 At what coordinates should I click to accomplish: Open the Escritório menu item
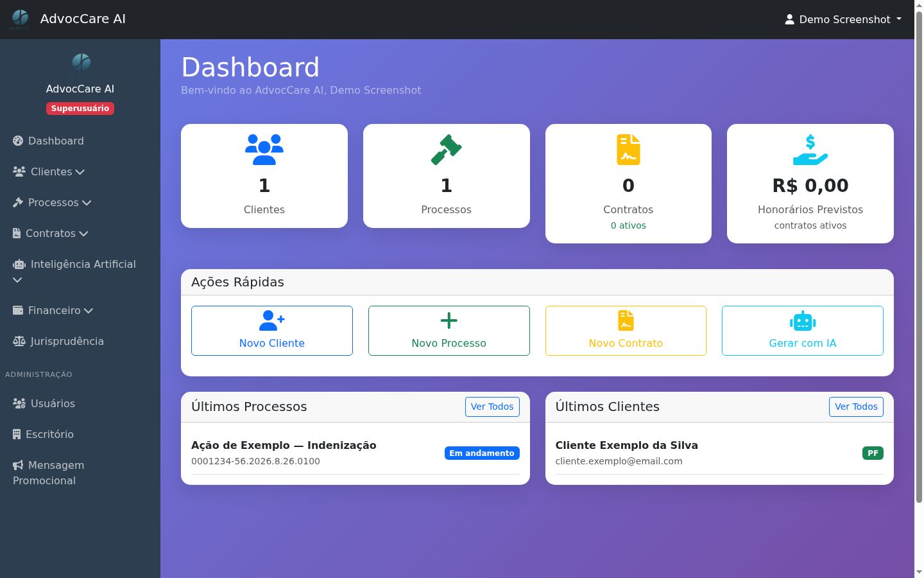coord(80,434)
